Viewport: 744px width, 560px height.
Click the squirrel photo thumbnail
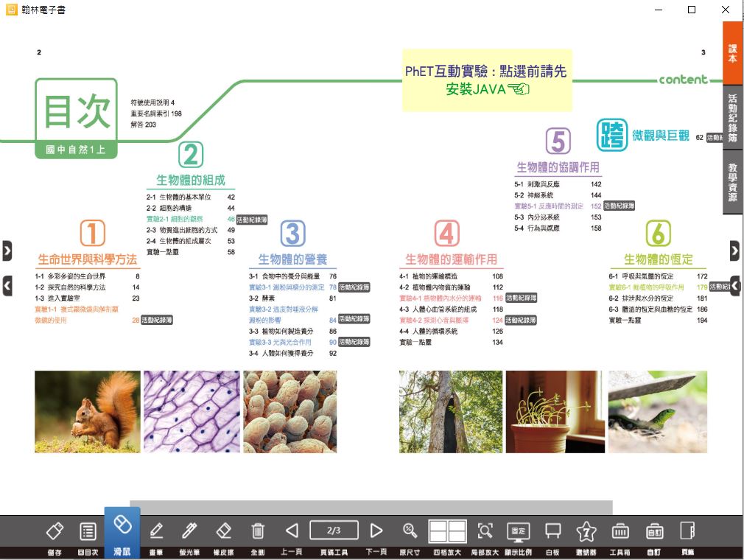[x=88, y=411]
